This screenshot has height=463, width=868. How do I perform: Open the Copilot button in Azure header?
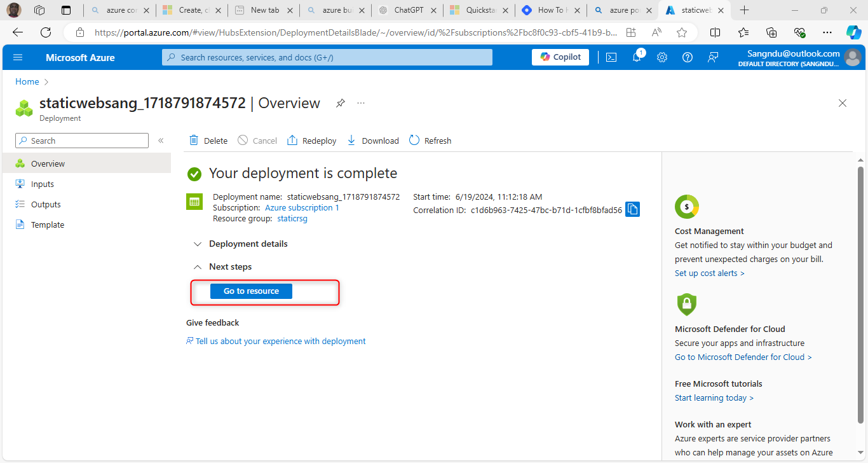coord(560,57)
